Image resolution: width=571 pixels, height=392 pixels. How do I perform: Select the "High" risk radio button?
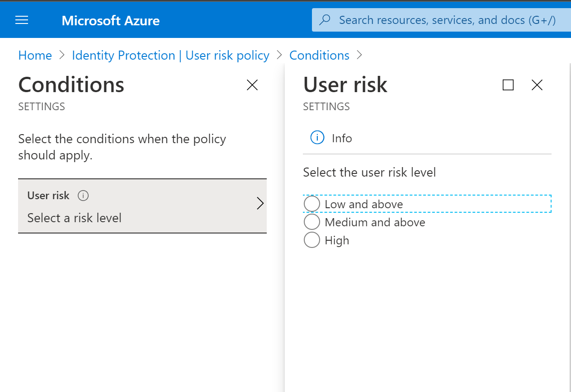(x=312, y=240)
